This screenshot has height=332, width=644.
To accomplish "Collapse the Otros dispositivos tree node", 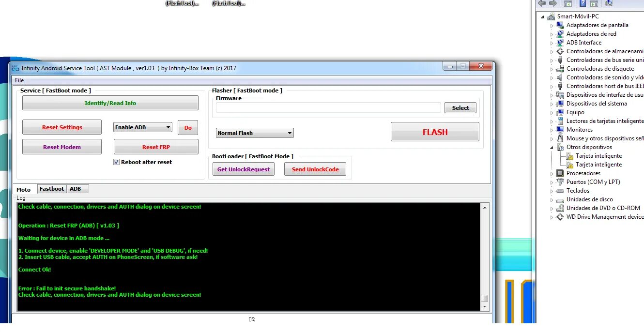I will pyautogui.click(x=552, y=147).
